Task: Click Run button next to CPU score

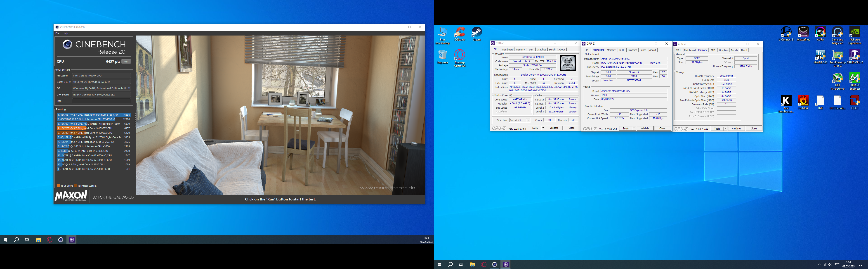Action: [126, 61]
